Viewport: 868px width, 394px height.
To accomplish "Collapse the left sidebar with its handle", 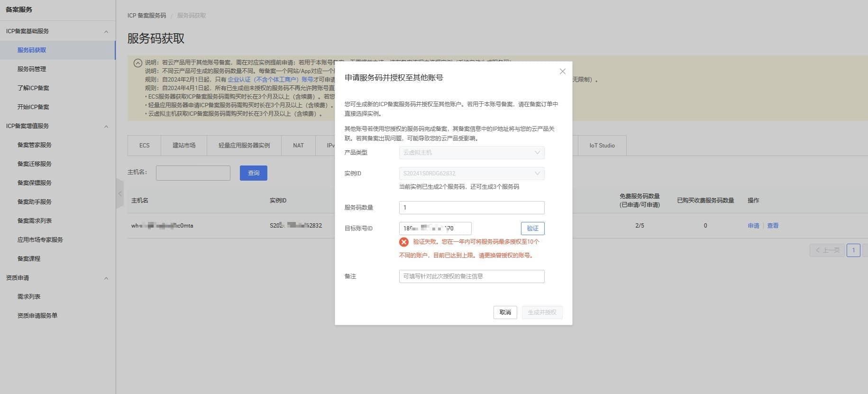I will tap(120, 193).
